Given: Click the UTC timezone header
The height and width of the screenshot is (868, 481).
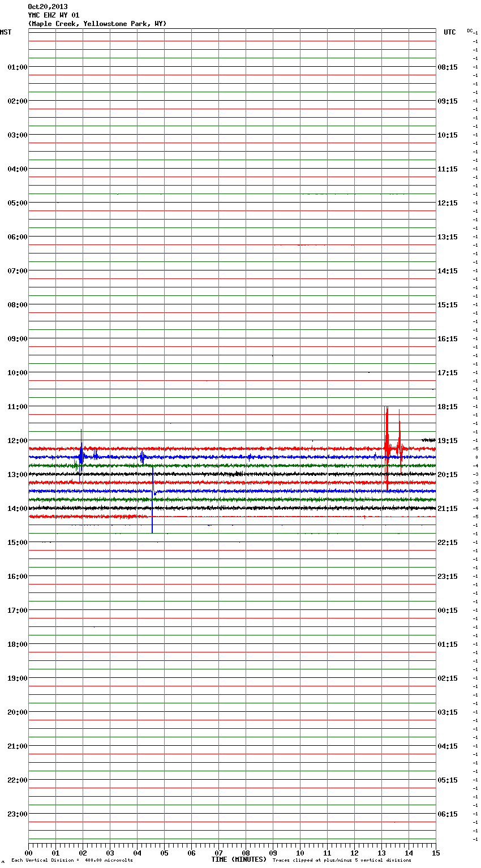Looking at the screenshot, I should click(x=450, y=32).
